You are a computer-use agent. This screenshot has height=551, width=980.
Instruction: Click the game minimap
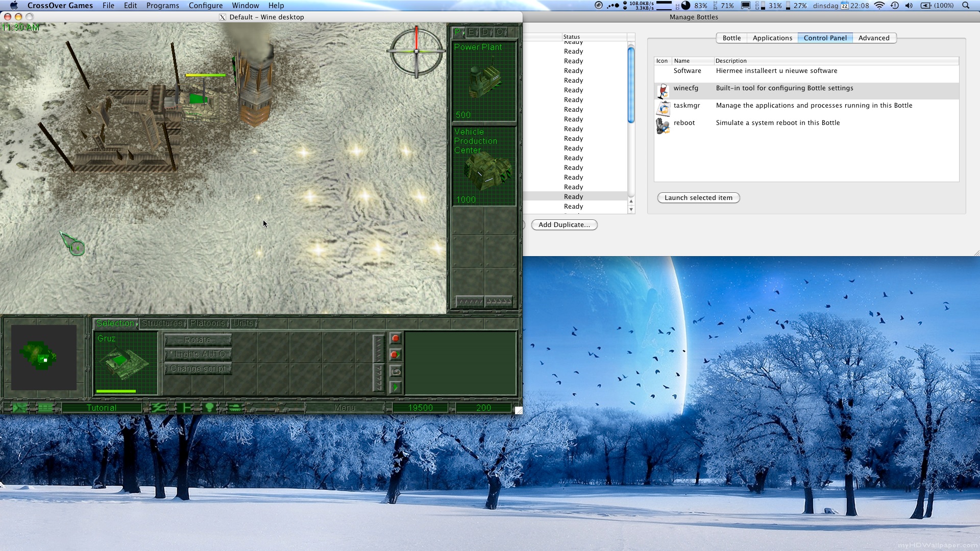point(44,357)
